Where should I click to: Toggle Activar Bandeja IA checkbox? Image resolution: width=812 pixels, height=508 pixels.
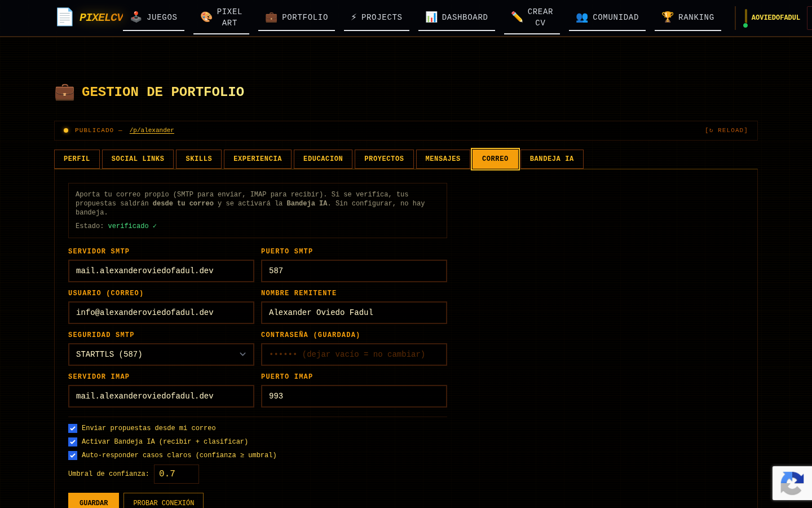point(73,442)
